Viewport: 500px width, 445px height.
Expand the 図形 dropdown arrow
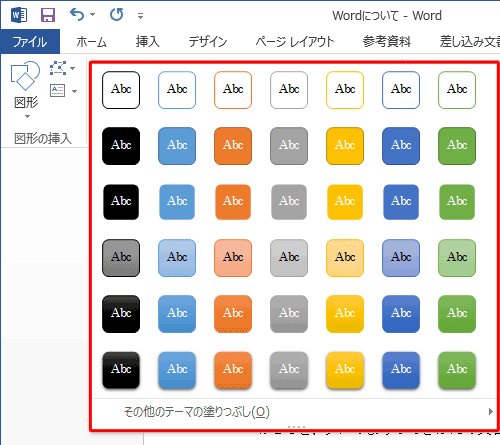point(27,116)
